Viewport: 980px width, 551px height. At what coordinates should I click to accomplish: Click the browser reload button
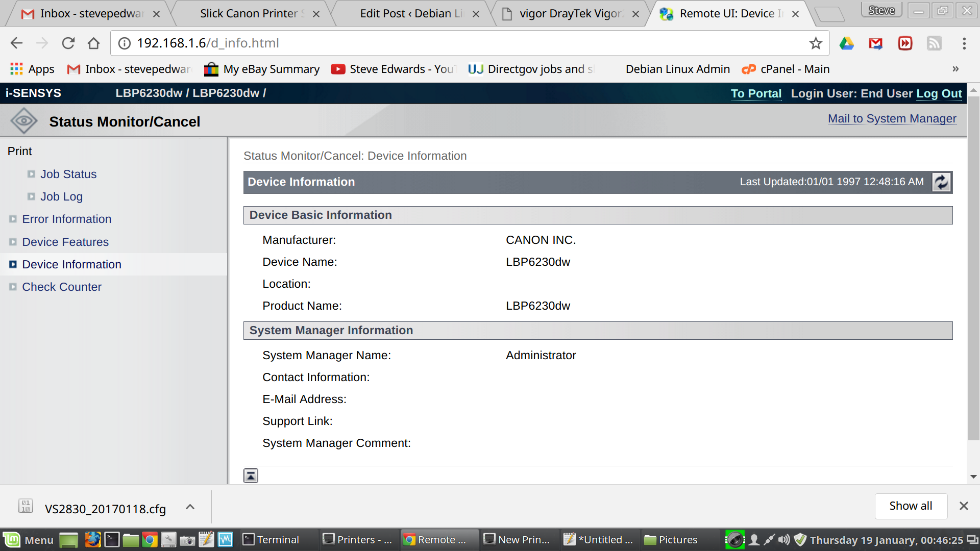click(68, 43)
